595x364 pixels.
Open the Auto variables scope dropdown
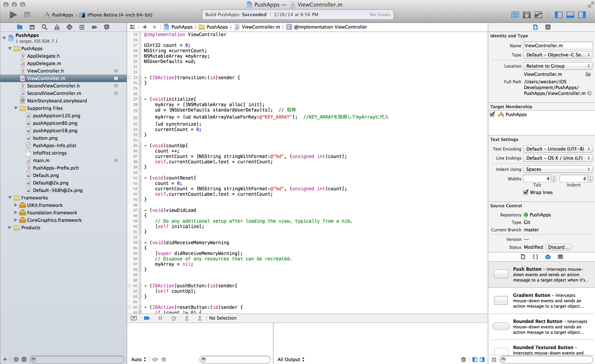tap(138, 360)
